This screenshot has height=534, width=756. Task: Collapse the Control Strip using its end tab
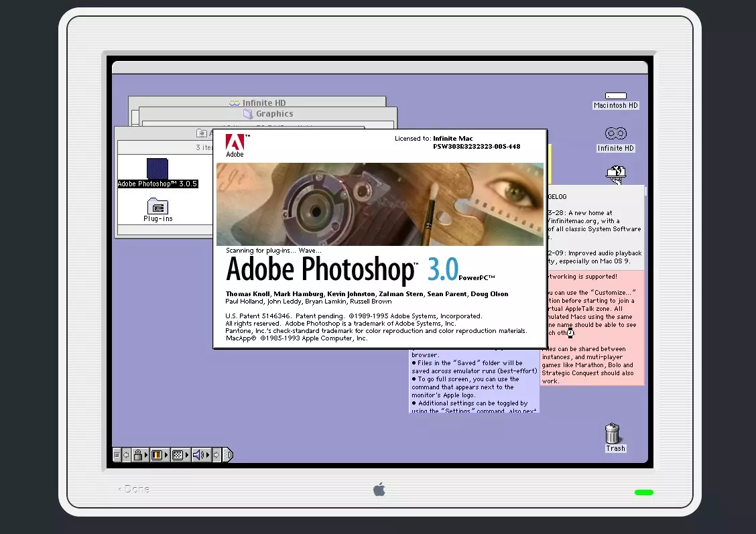[228, 455]
